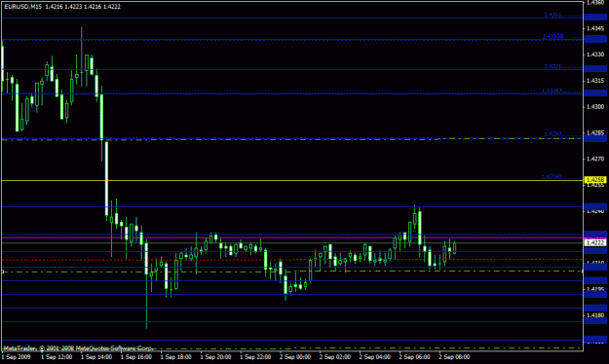This screenshot has width=609, height=364.
Task: Click the 1 Sep 20:00 time label
Action: tap(215, 356)
